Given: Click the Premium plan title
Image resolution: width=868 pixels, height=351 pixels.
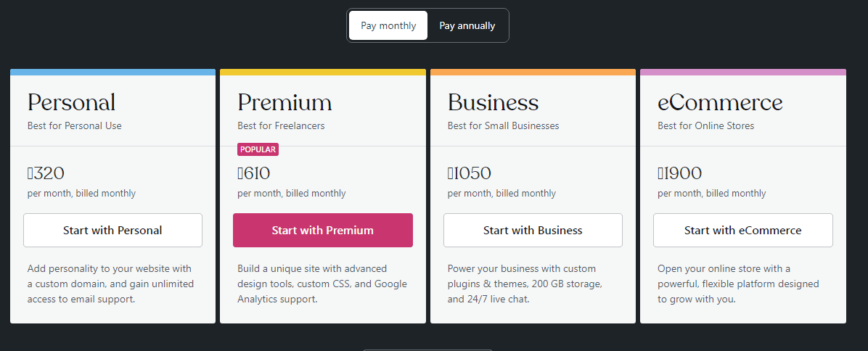Looking at the screenshot, I should pyautogui.click(x=284, y=102).
